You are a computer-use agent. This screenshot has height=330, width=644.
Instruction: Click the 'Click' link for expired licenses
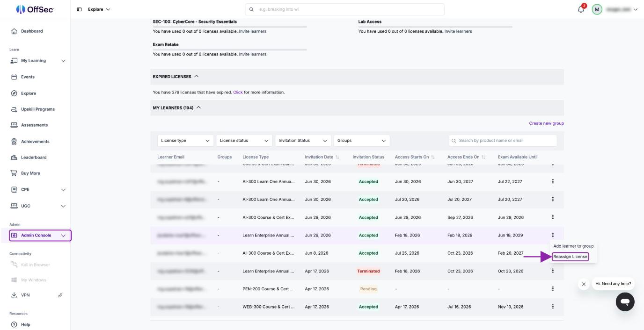238,92
